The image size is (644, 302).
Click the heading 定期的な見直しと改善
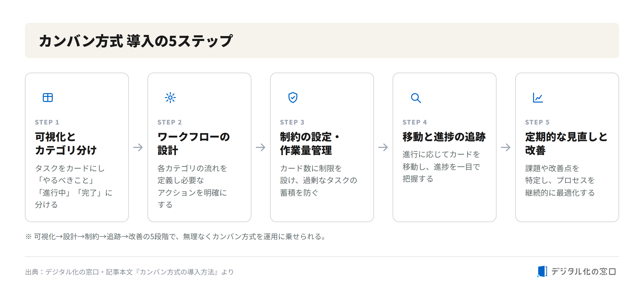click(566, 143)
